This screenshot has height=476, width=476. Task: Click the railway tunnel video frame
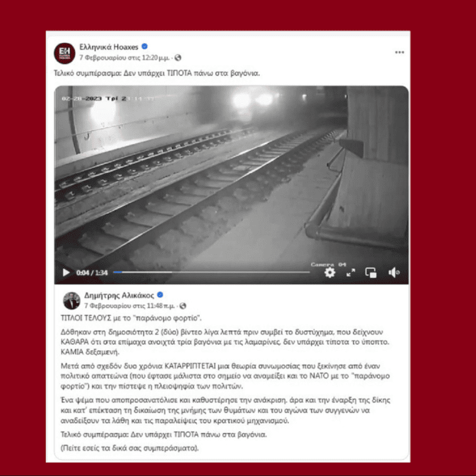[x=231, y=176]
